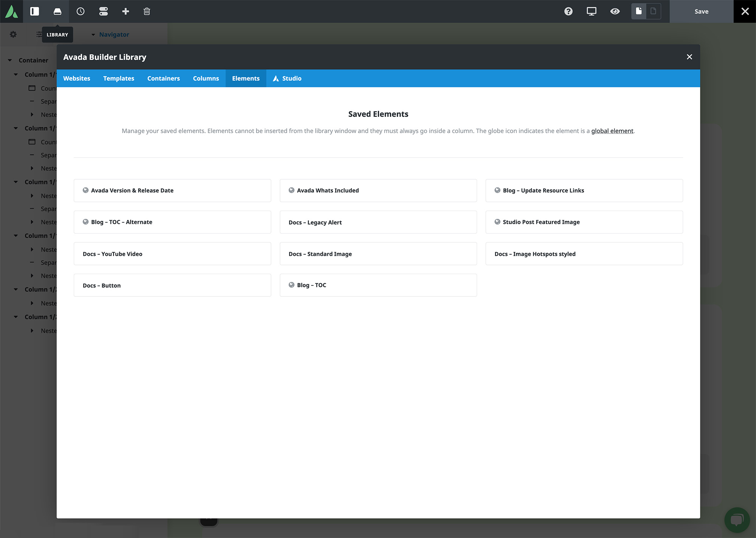This screenshot has width=756, height=538.
Task: Select Docs – Standard Image element
Action: (378, 254)
